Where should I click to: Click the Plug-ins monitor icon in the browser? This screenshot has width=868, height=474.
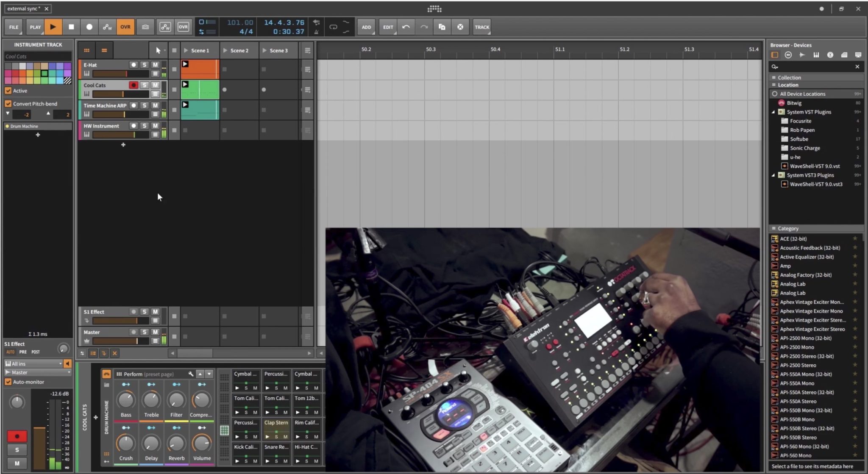[859, 55]
